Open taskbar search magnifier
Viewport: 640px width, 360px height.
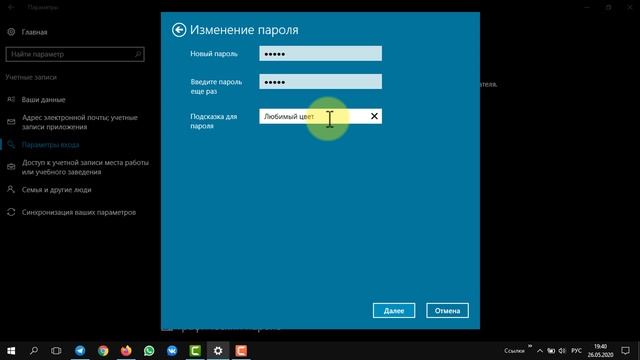click(x=34, y=351)
